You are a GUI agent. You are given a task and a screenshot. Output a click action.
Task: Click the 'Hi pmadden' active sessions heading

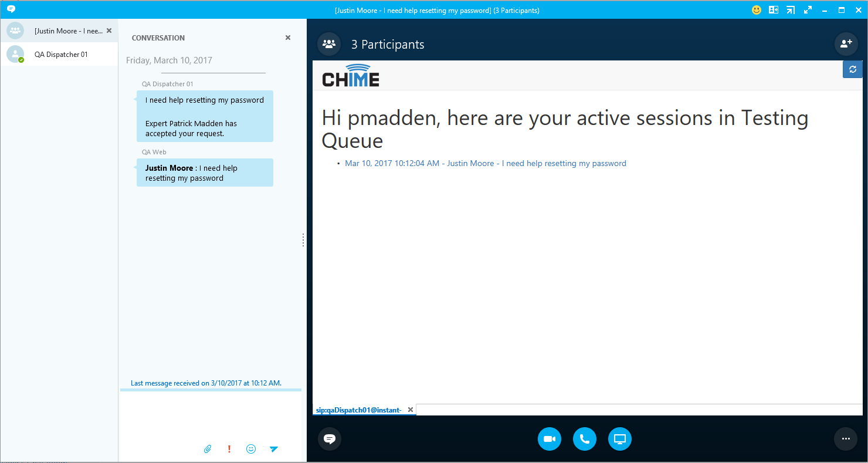[x=565, y=129]
